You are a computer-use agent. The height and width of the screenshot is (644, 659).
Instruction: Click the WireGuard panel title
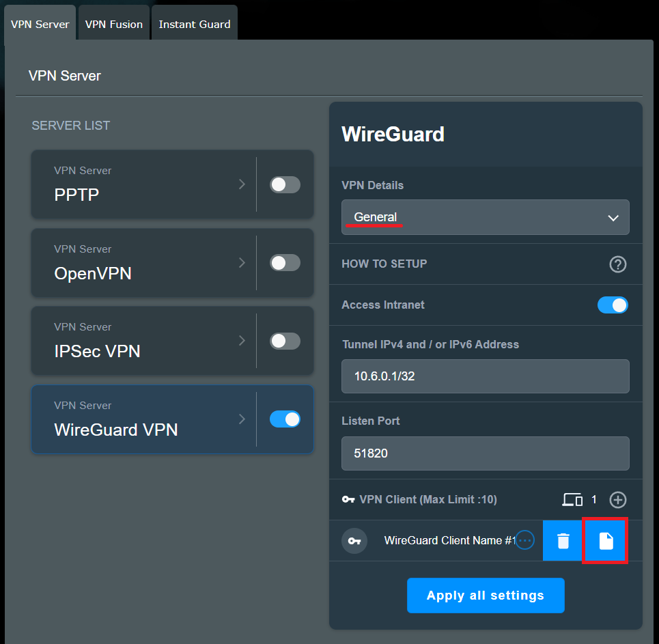[393, 134]
